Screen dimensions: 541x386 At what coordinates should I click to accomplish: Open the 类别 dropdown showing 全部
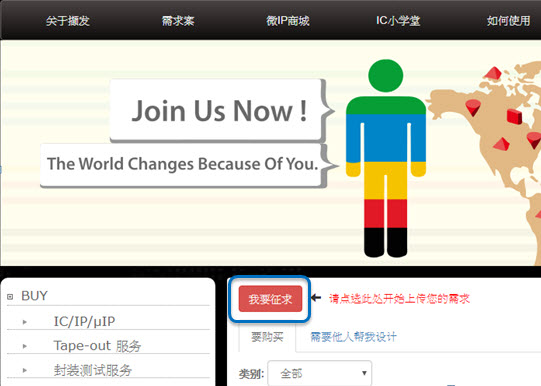(x=319, y=373)
